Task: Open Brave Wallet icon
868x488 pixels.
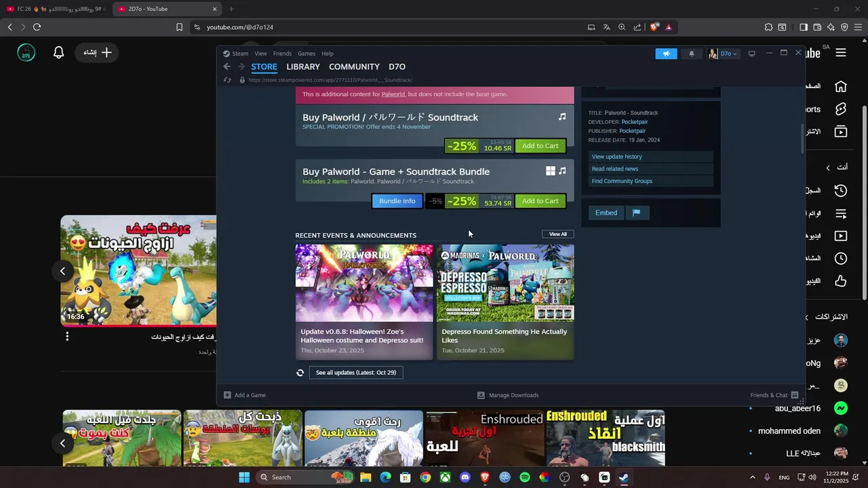Action: [817, 27]
